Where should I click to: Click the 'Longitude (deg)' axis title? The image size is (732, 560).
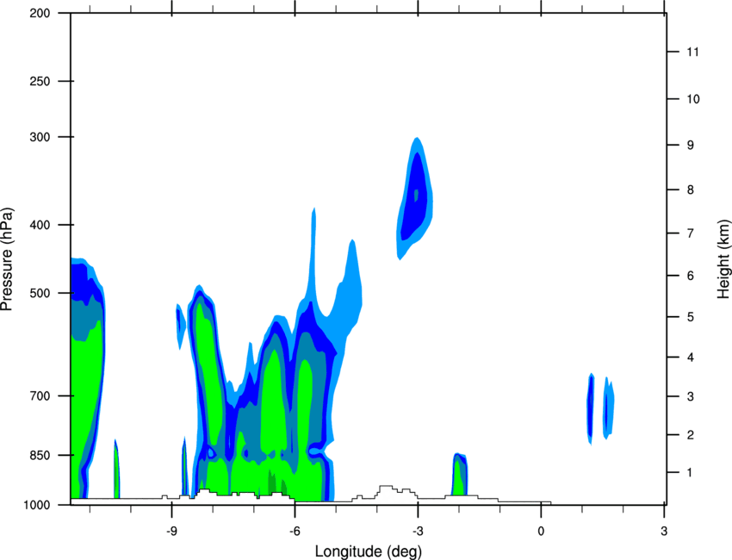coord(369,551)
